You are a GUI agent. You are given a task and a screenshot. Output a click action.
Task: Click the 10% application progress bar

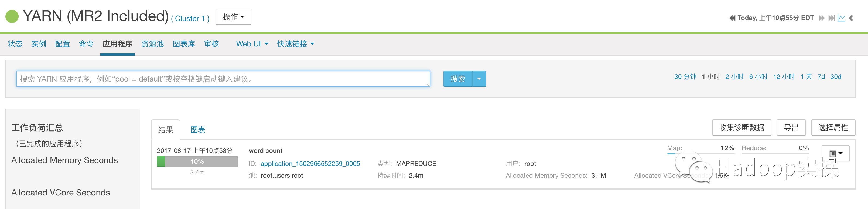[x=197, y=161]
